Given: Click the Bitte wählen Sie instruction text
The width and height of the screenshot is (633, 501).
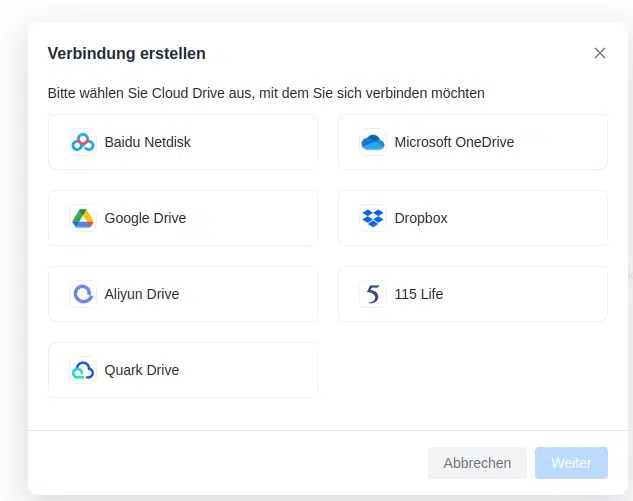Looking at the screenshot, I should [266, 93].
